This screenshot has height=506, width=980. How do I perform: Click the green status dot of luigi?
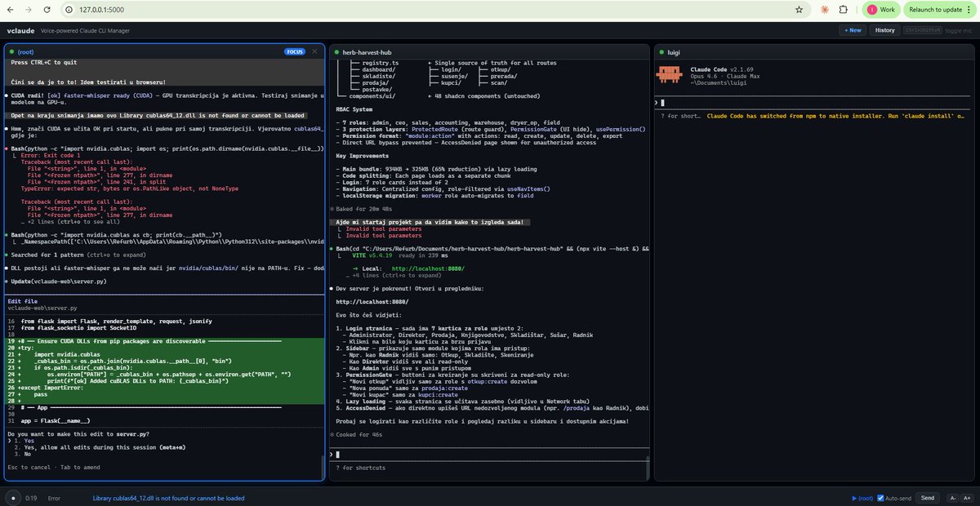coord(661,51)
